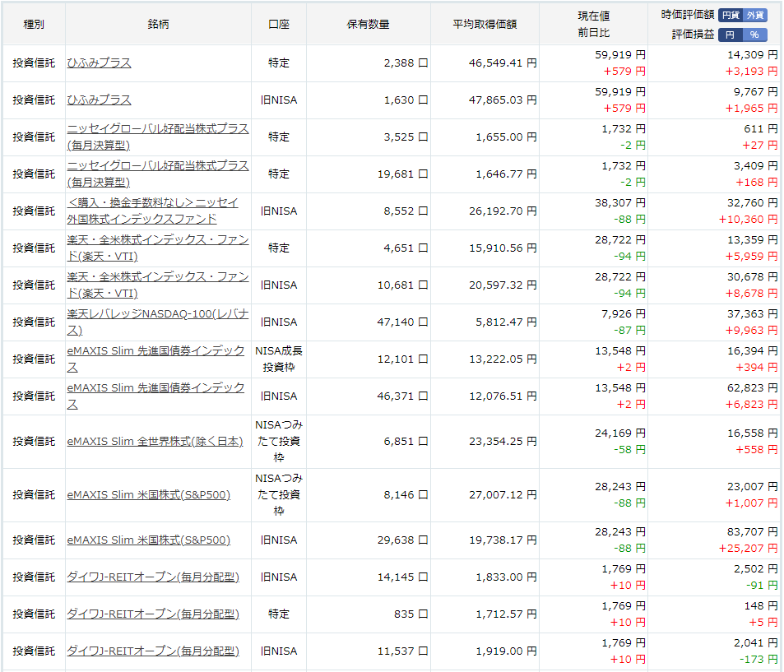The height and width of the screenshot is (672, 784).
Task: Select holding quantity 2,388 口
Action: [x=406, y=63]
